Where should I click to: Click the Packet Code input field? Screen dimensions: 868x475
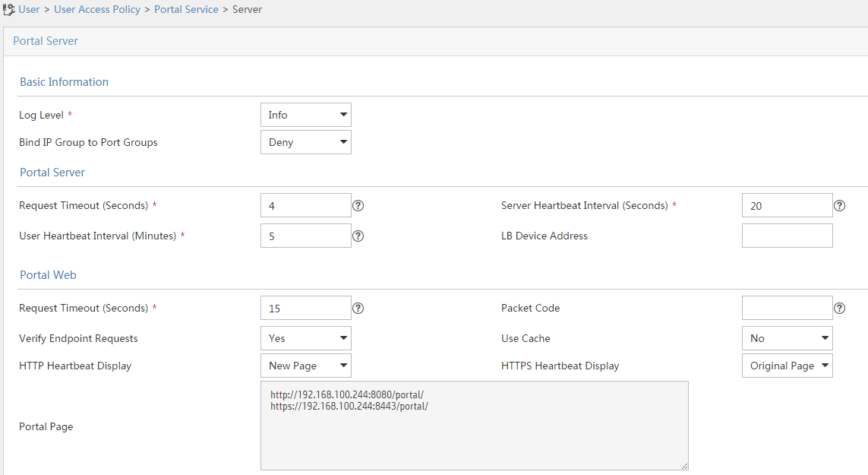(x=787, y=307)
